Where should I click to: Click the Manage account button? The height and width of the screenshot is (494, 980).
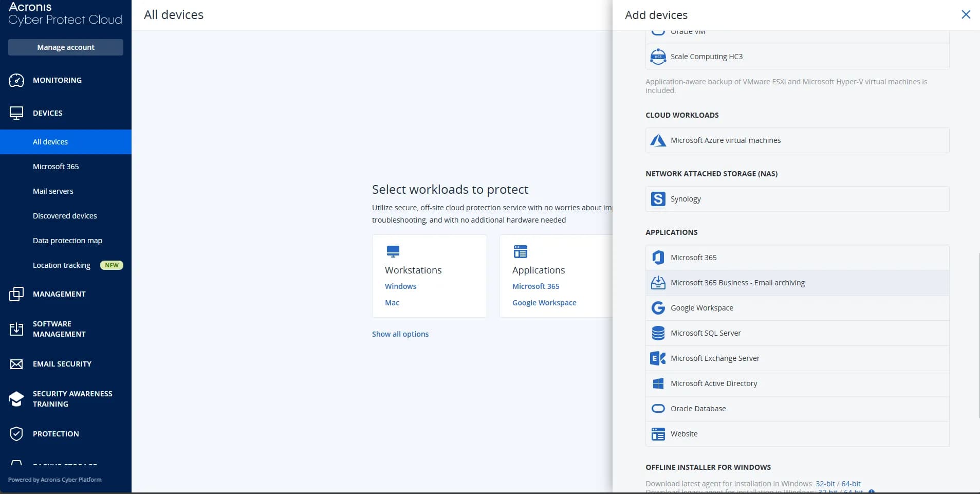pos(65,47)
